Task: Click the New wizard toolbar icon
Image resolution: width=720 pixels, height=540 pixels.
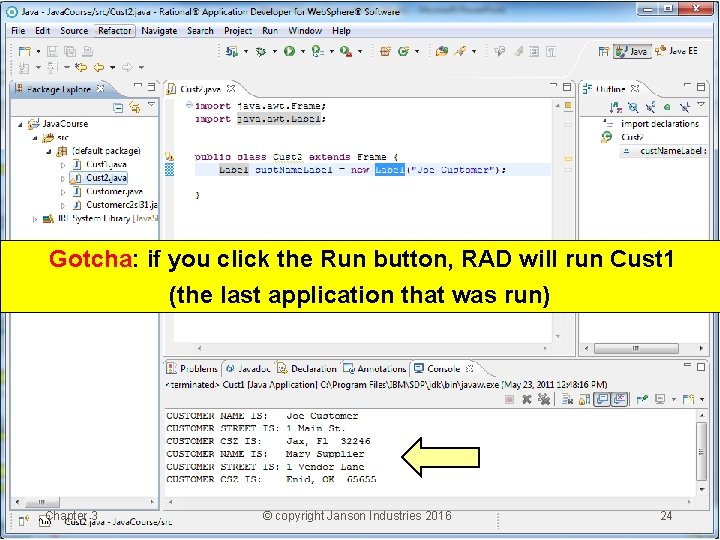Action: point(24,51)
